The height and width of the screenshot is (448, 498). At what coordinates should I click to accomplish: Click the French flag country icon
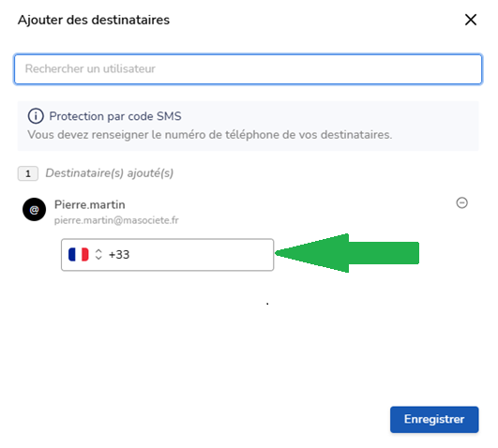[79, 255]
